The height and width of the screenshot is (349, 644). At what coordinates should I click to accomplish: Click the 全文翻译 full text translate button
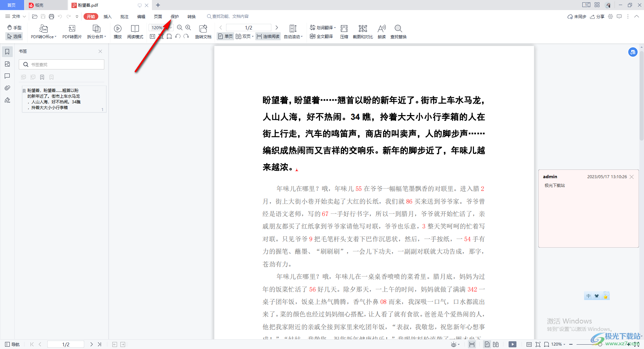[x=321, y=36]
